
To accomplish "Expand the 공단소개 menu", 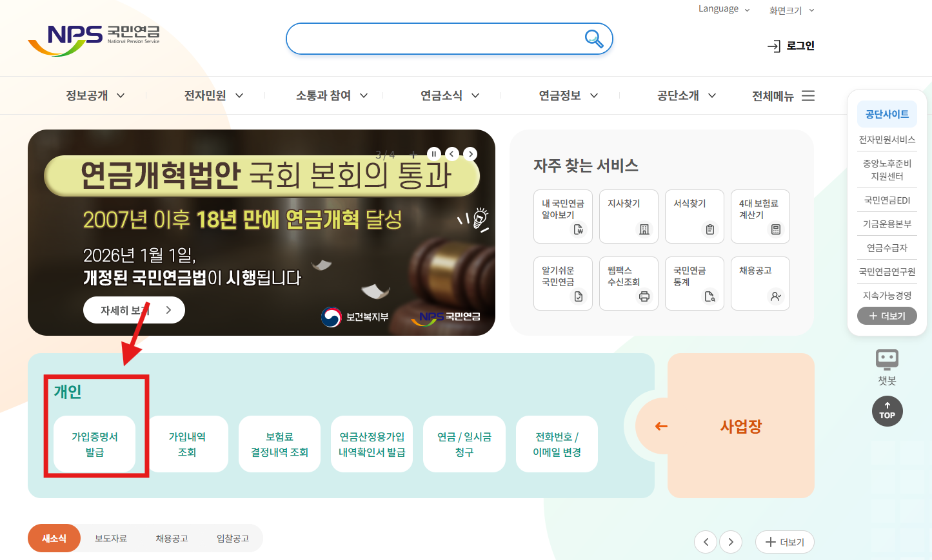I will [x=686, y=95].
